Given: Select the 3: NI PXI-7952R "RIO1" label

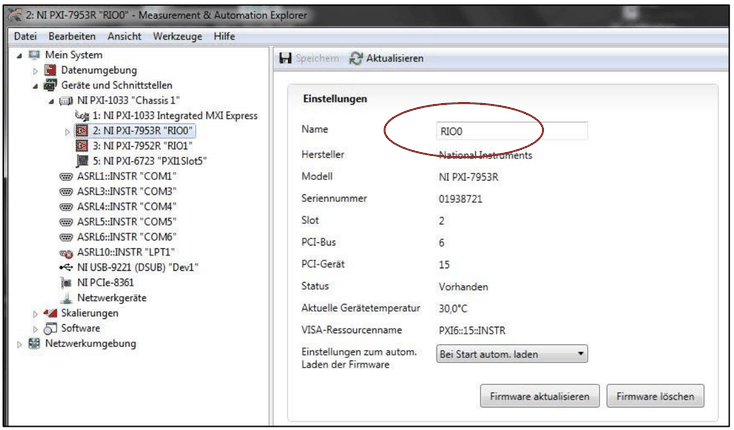Looking at the screenshot, I should pyautogui.click(x=143, y=146).
